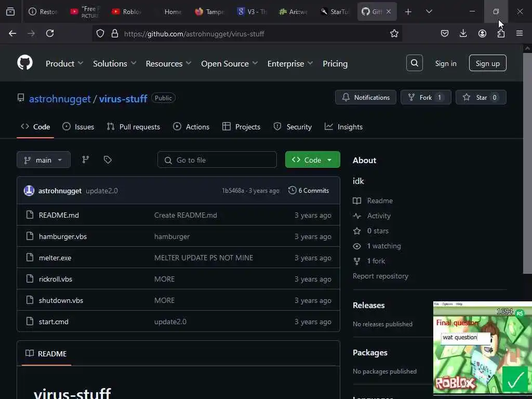Open the extensions puzzle icon
The width and height of the screenshot is (532, 399).
(x=501, y=33)
